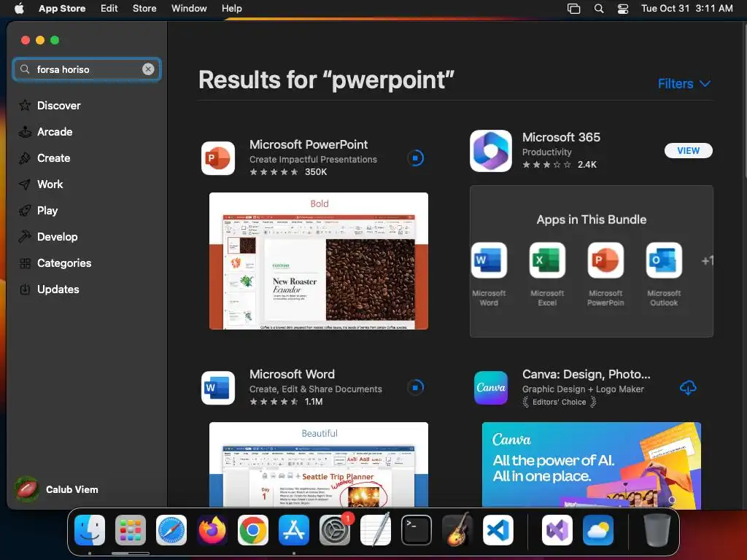This screenshot has width=747, height=560.
Task: Open the Microsoft 365 title link
Action: coord(561,137)
